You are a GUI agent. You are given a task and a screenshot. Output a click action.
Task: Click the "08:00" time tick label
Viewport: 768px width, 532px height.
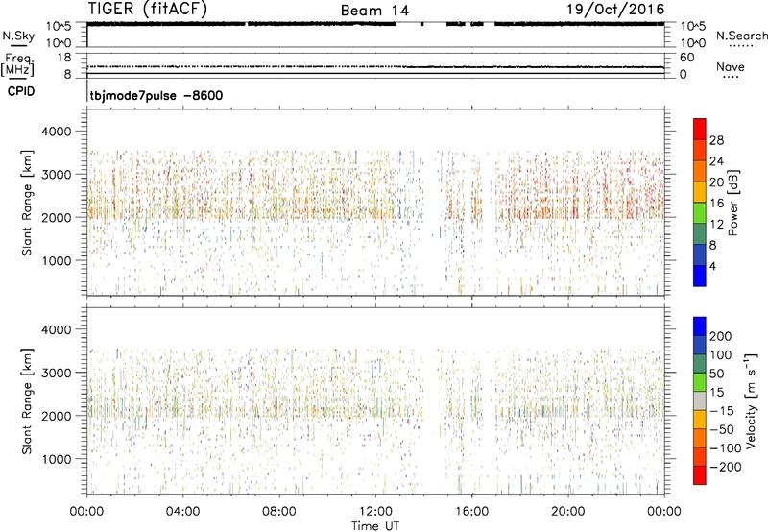click(x=278, y=512)
